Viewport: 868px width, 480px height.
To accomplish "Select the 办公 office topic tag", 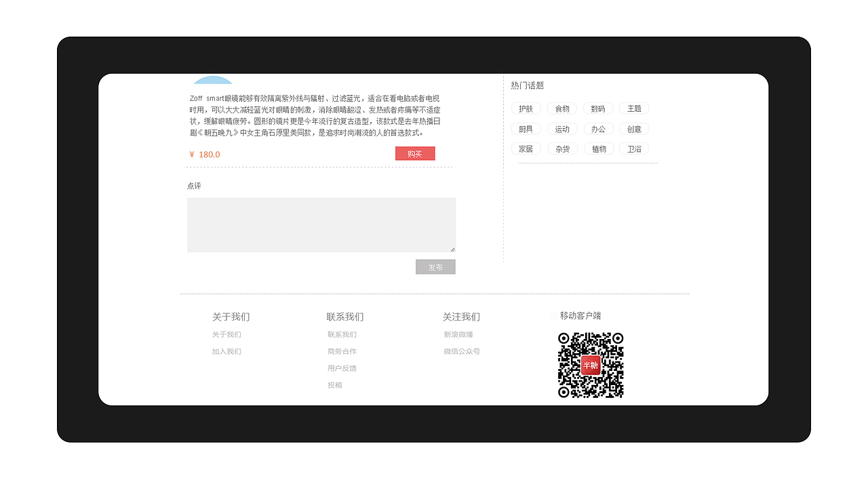I will [599, 128].
